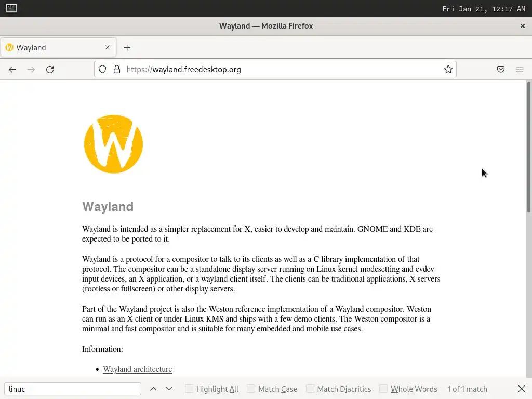532x399 pixels.
Task: Open the clock in top panel
Action: coord(484,9)
